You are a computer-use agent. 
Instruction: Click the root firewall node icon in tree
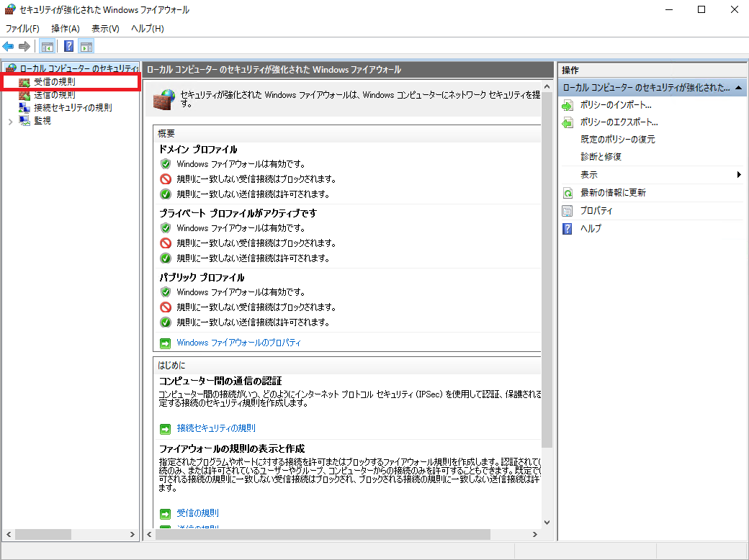click(11, 69)
